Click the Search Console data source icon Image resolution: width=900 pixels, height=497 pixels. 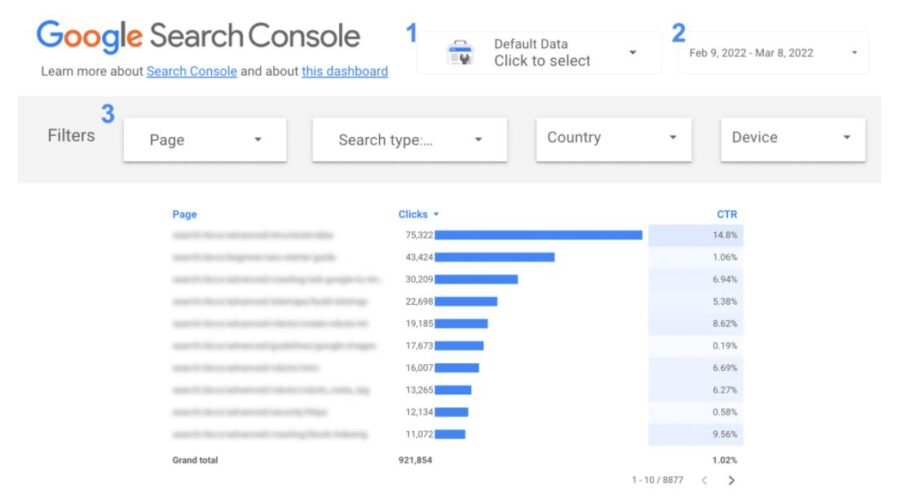(x=460, y=53)
